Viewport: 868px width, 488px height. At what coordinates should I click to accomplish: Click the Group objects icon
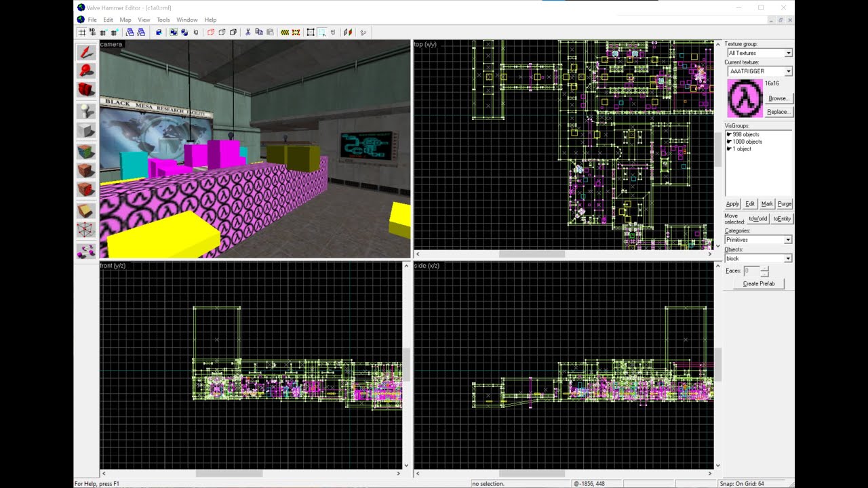[174, 32]
